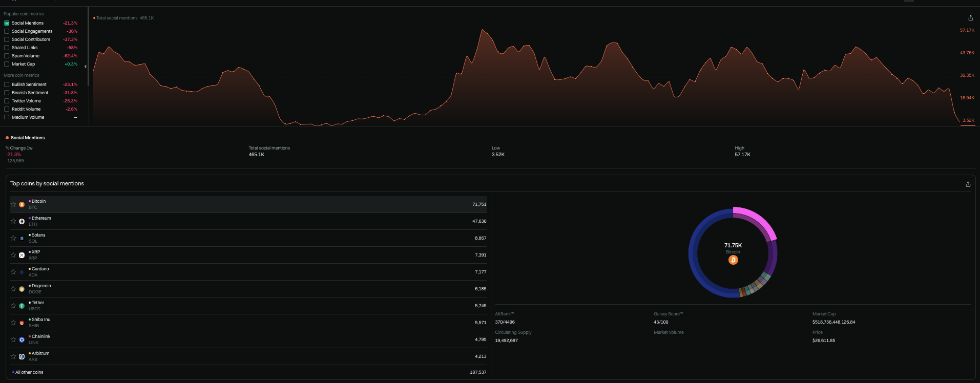
Task: Add Solana to favorites via star
Action: pyautogui.click(x=13, y=238)
